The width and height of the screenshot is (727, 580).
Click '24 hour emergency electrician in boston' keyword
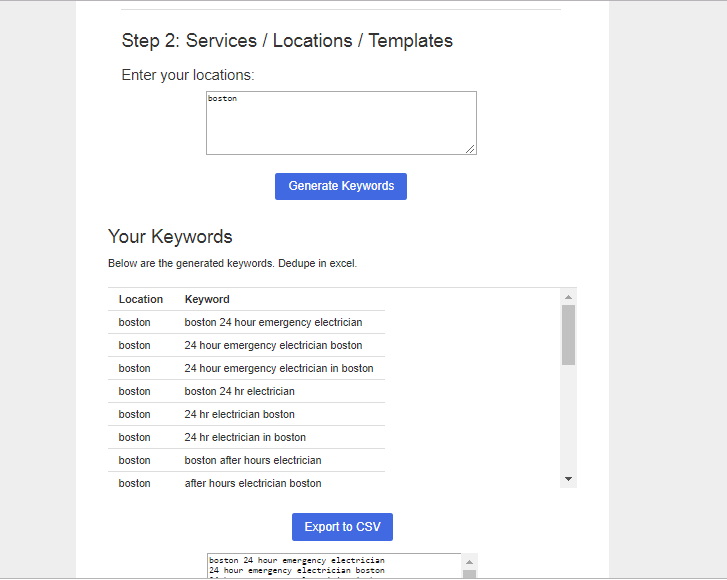coord(279,368)
